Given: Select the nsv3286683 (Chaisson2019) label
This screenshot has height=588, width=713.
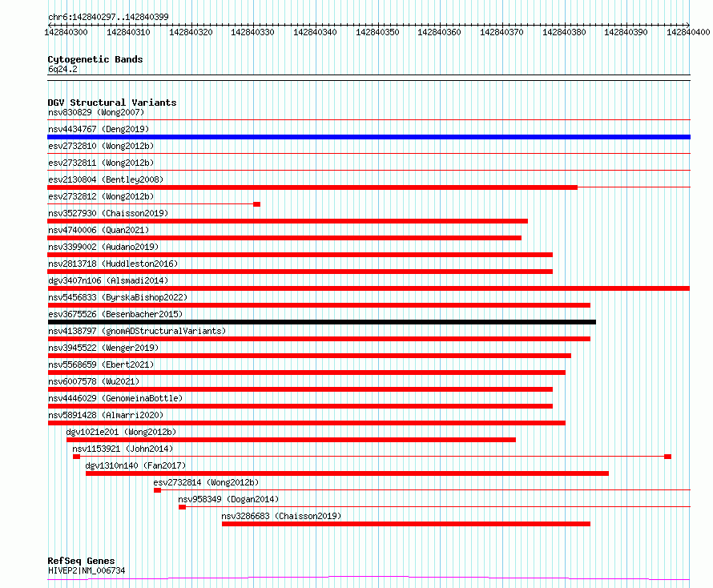Looking at the screenshot, I should click(281, 516).
